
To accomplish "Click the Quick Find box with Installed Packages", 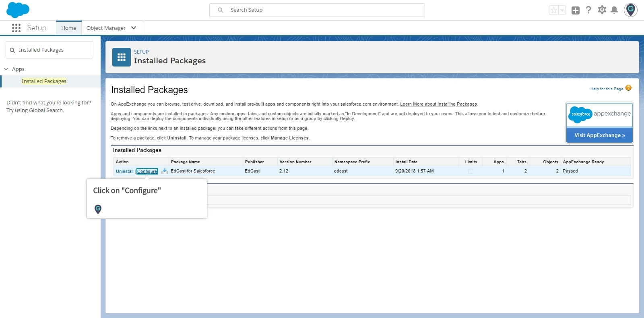I will (x=50, y=50).
